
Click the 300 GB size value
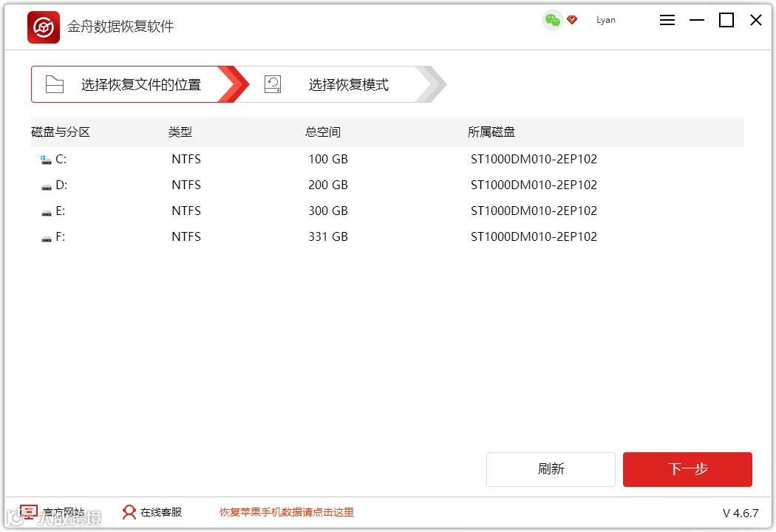(328, 211)
